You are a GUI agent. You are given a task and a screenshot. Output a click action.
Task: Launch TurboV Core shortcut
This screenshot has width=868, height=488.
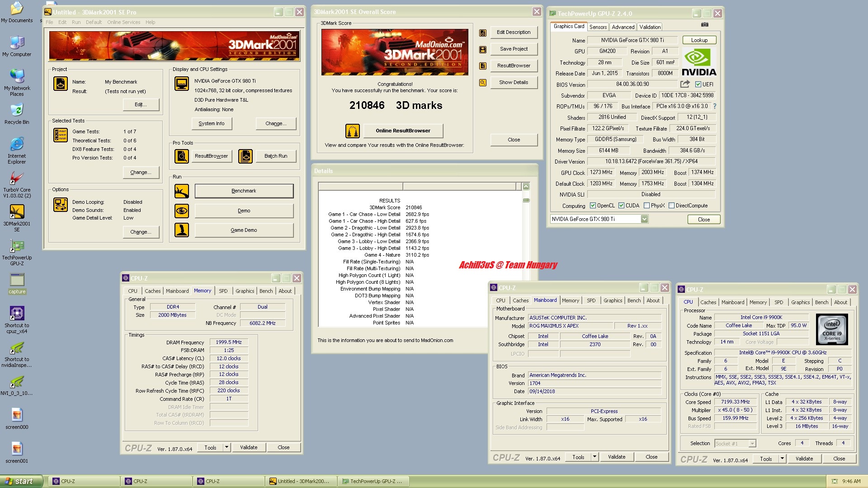tap(17, 185)
